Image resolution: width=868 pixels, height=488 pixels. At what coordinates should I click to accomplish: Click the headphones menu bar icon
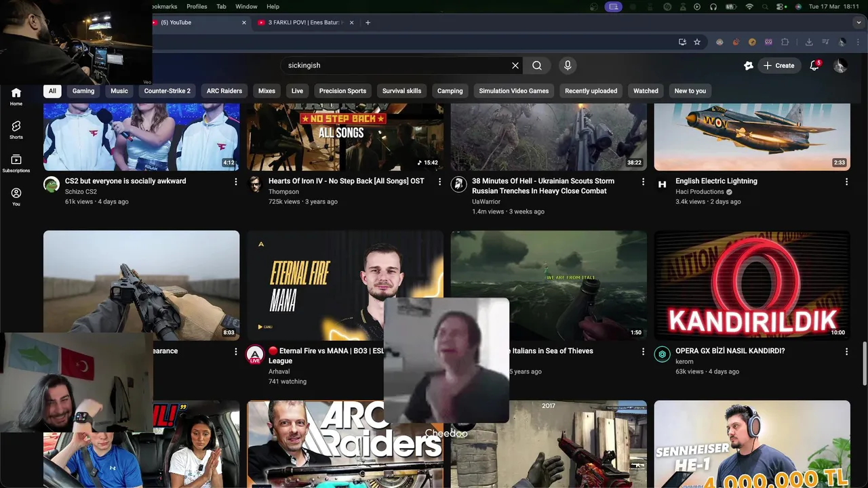click(713, 7)
